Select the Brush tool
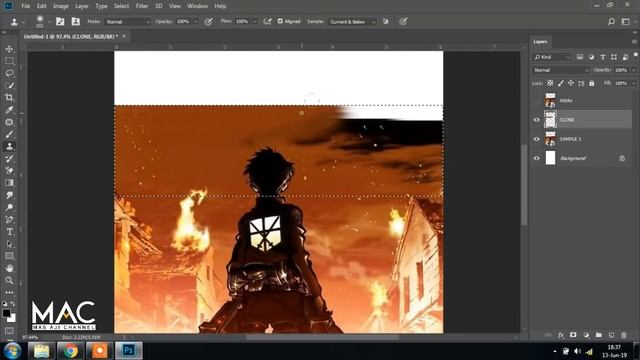 point(9,134)
